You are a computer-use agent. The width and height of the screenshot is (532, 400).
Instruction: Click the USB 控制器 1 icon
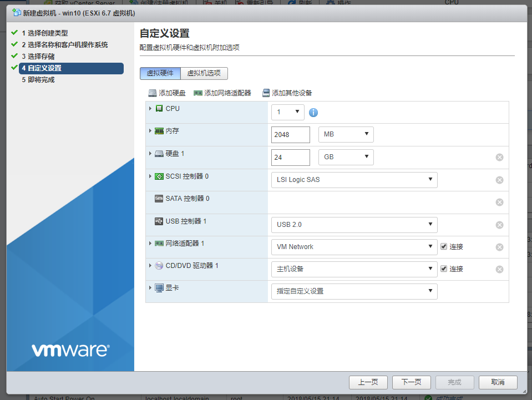pos(159,221)
